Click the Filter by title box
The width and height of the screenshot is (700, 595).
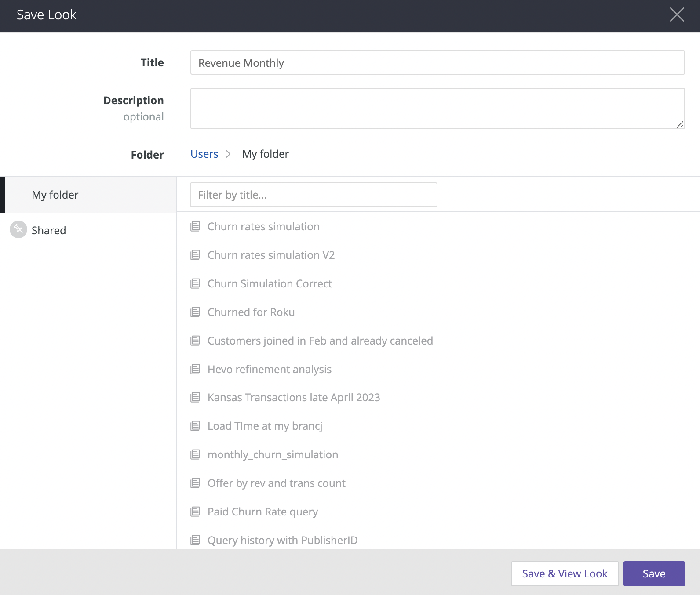coord(314,195)
